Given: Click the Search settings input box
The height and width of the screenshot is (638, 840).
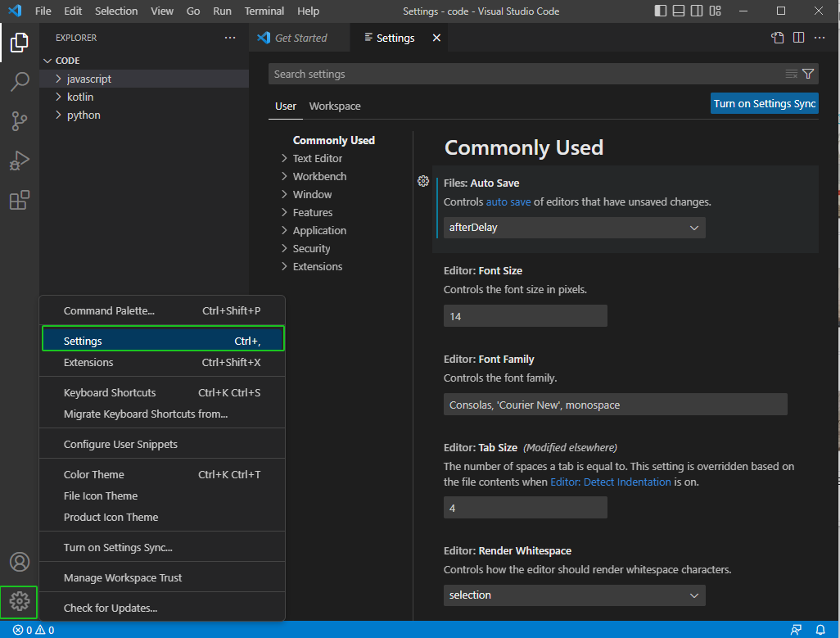Looking at the screenshot, I should pyautogui.click(x=525, y=74).
